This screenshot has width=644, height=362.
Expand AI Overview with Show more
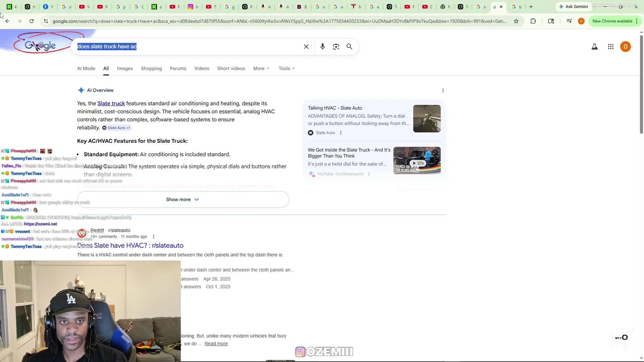[183, 200]
